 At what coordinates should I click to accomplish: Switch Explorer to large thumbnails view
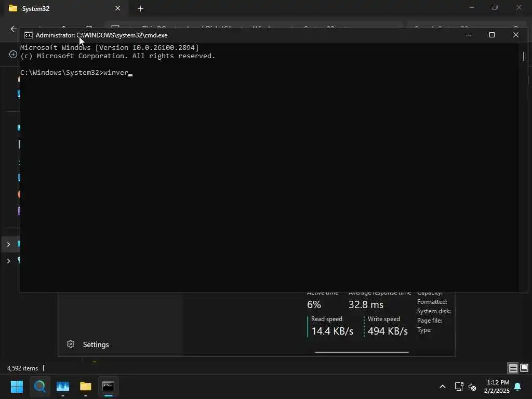click(524, 368)
